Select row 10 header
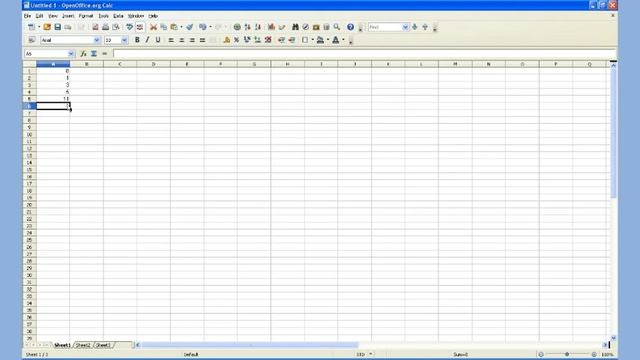This screenshot has height=360, width=640. click(x=29, y=135)
